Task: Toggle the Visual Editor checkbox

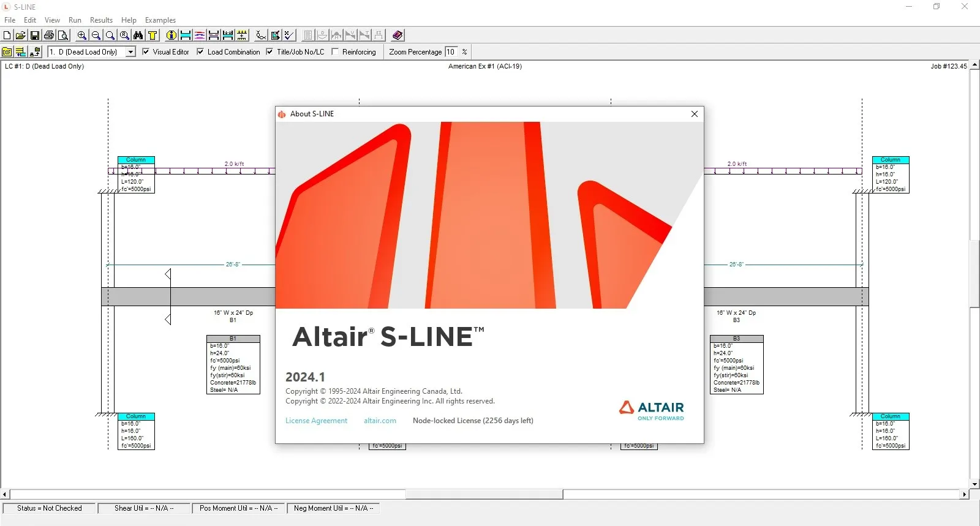Action: click(146, 52)
